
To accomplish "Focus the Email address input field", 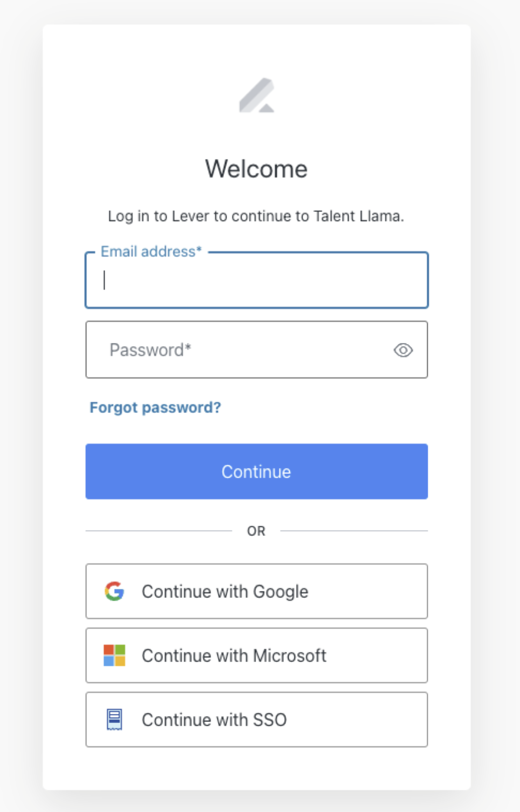I will click(x=257, y=280).
